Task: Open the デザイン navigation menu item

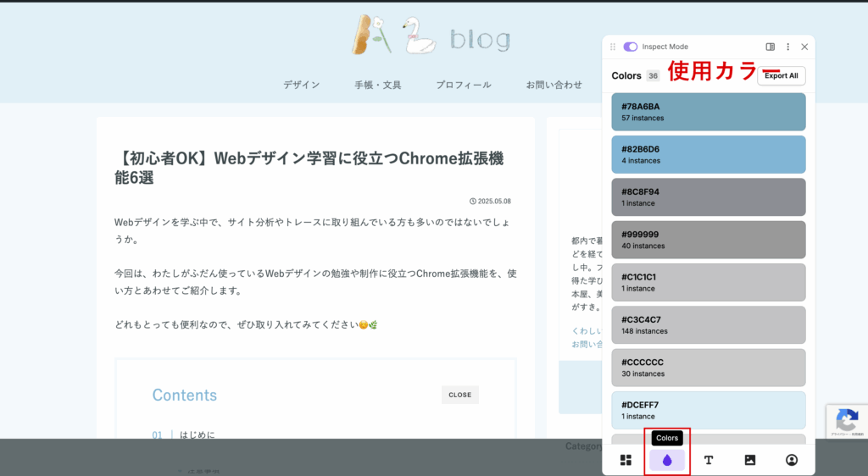Action: click(x=302, y=85)
